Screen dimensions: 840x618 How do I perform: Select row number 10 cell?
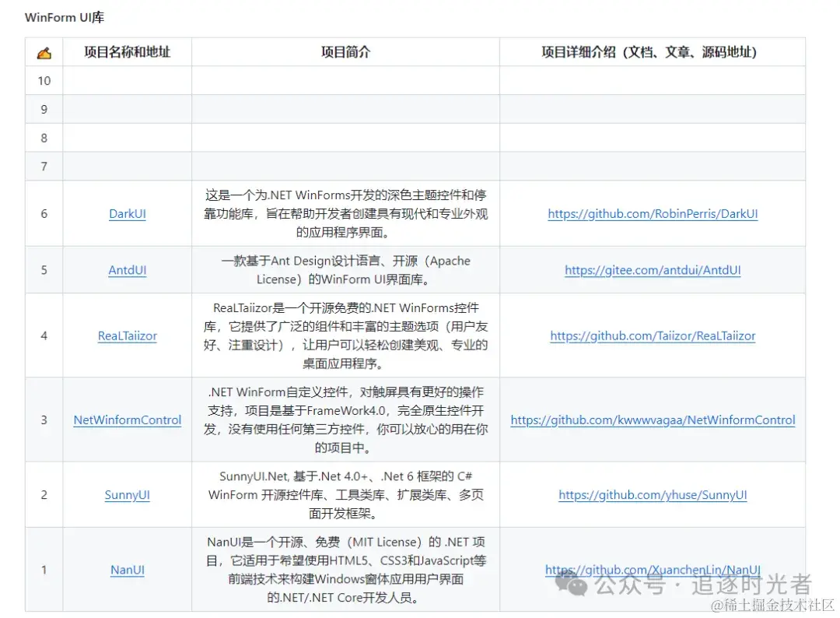pos(44,81)
